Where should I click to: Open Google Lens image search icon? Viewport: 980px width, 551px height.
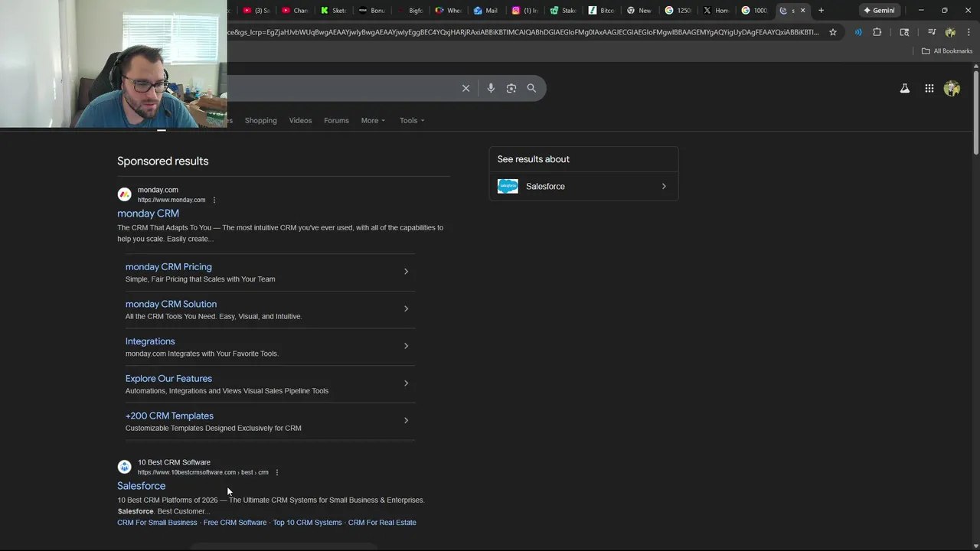click(x=511, y=88)
